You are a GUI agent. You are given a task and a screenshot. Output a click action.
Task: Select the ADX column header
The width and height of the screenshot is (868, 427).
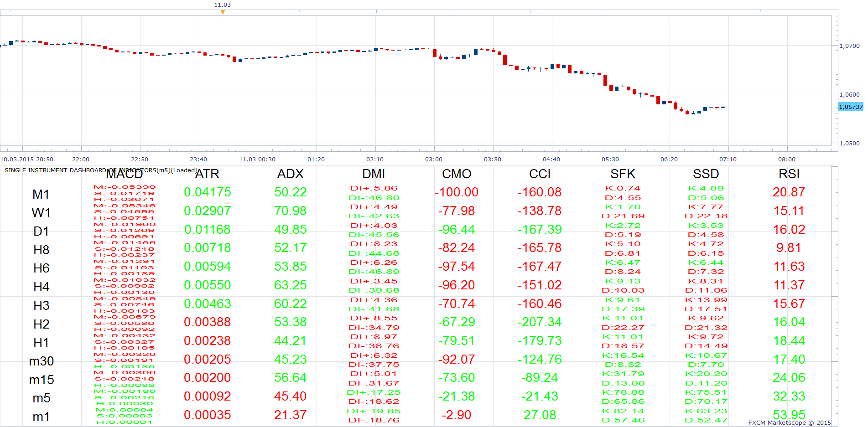[291, 174]
